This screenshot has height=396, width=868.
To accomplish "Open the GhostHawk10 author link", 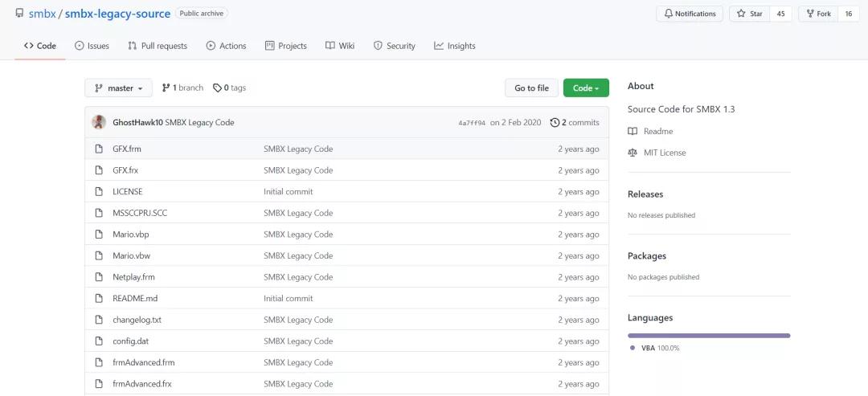I will tap(137, 122).
